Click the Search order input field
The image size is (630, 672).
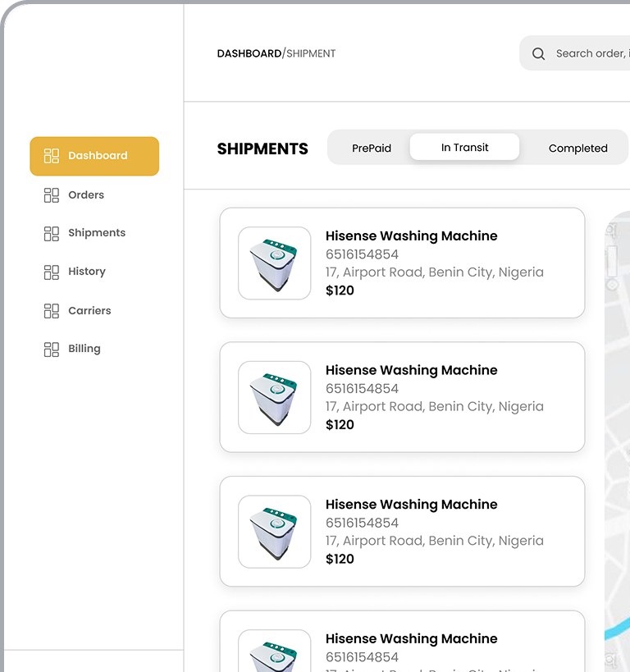point(575,53)
